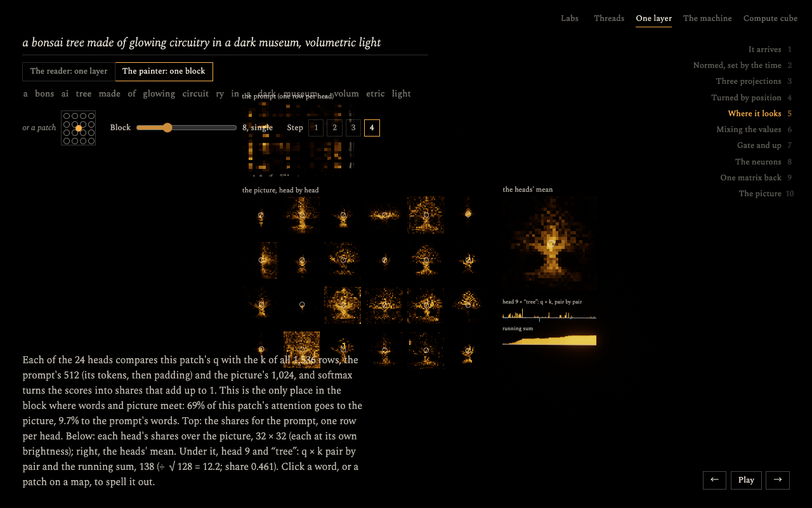Select 'Where it looks' stage
This screenshot has width=812, height=508.
click(x=760, y=114)
